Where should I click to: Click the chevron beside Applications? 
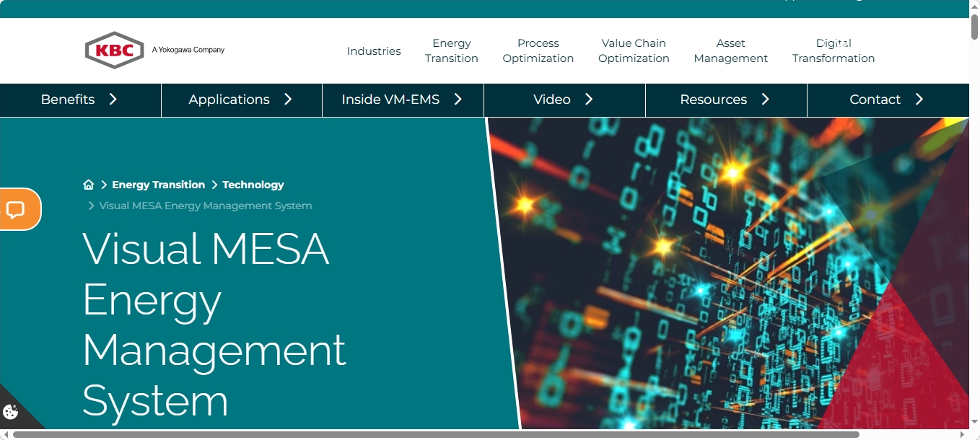[x=288, y=100]
